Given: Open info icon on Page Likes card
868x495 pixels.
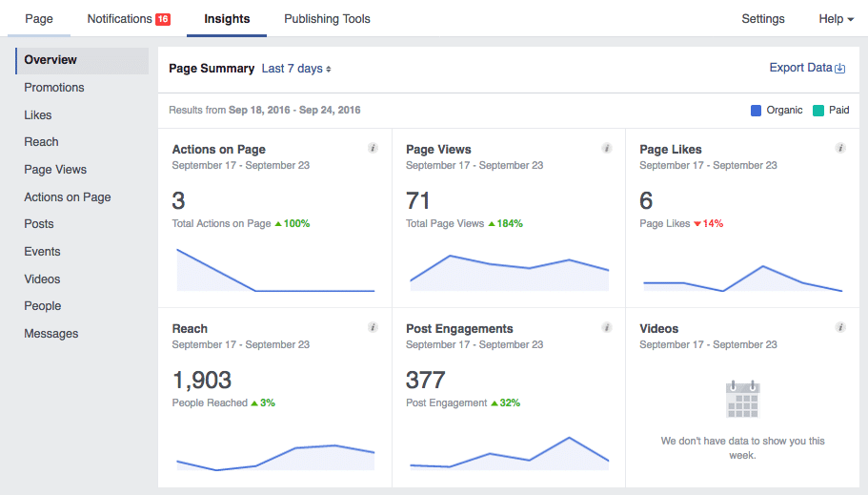Looking at the screenshot, I should (840, 148).
